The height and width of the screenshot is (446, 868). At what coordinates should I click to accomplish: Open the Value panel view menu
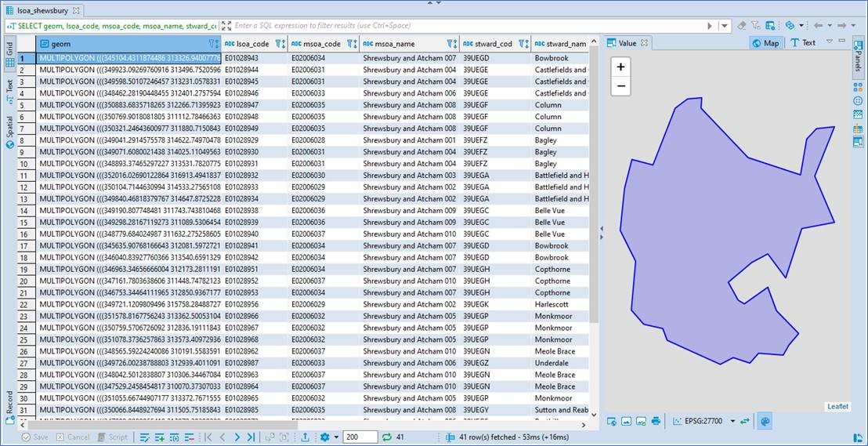coord(830,41)
